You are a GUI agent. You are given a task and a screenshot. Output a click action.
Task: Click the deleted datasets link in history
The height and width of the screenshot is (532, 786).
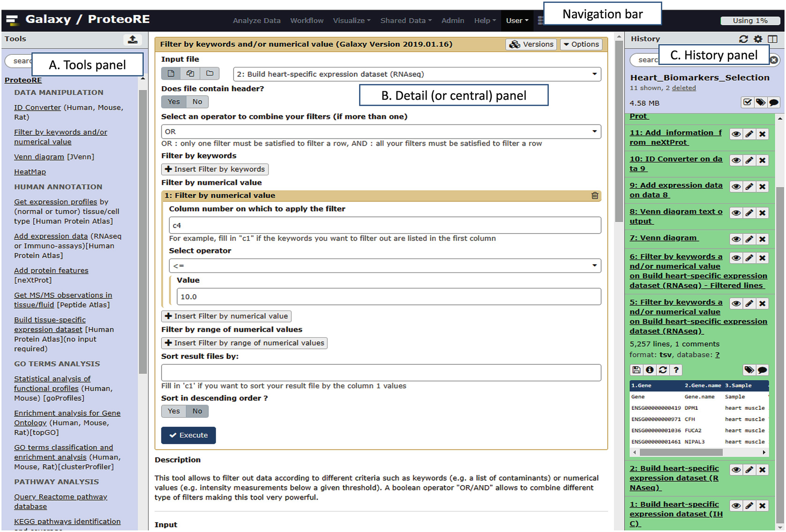point(684,88)
